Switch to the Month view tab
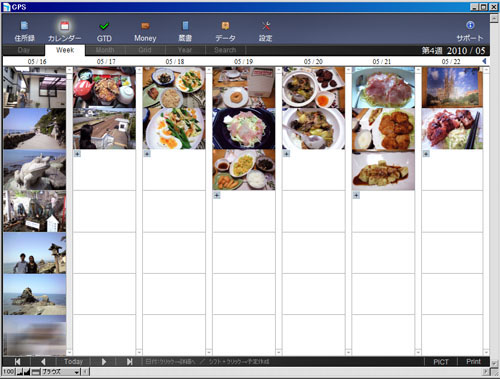The height and width of the screenshot is (379, 500). 105,50
